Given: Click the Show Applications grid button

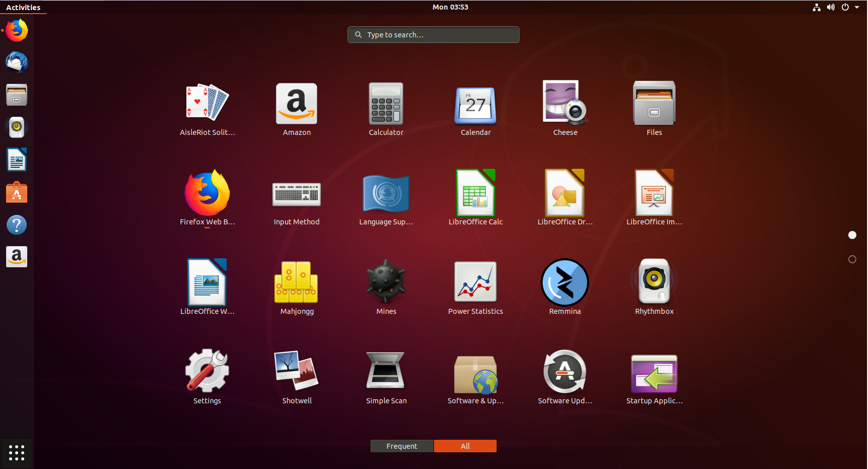Looking at the screenshot, I should tap(17, 453).
